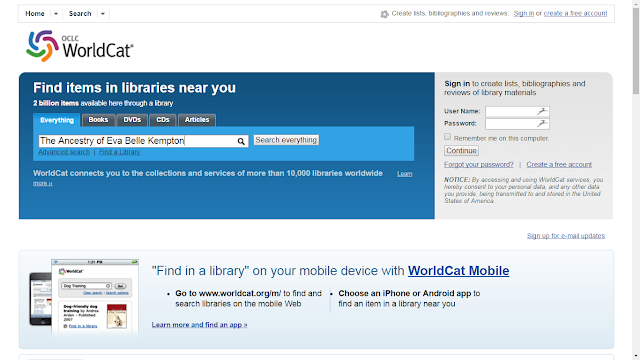Image resolution: width=640 pixels, height=360 pixels.
Task: Click create a free account at top
Action: click(x=576, y=13)
